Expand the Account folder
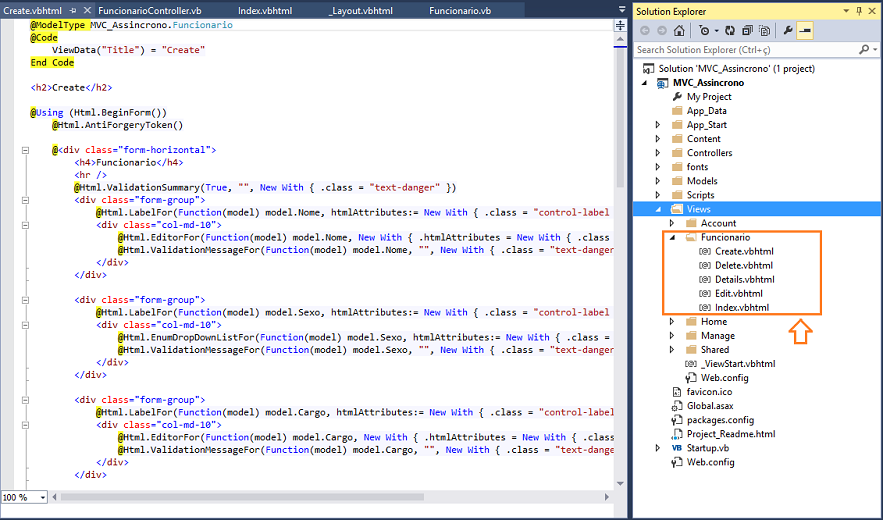 point(672,223)
